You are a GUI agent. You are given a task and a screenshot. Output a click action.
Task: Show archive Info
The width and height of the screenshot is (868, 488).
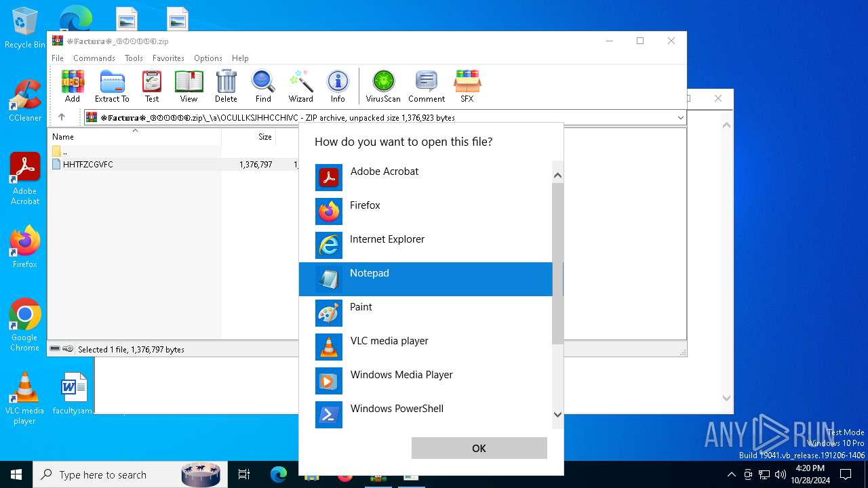point(338,86)
